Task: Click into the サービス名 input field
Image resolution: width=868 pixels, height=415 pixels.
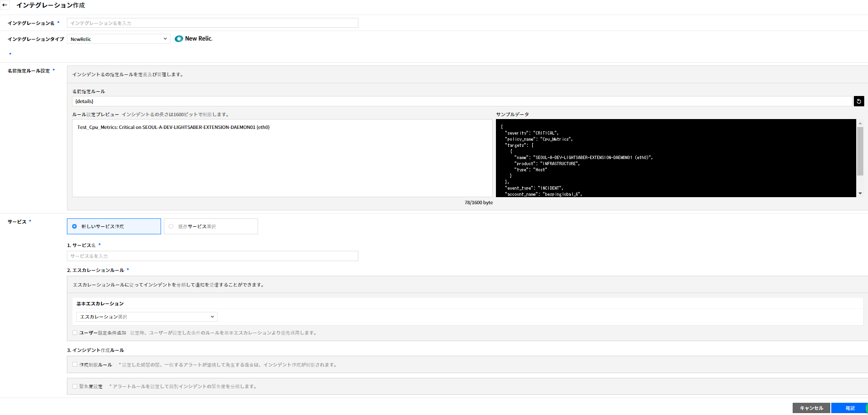Action: (212, 256)
